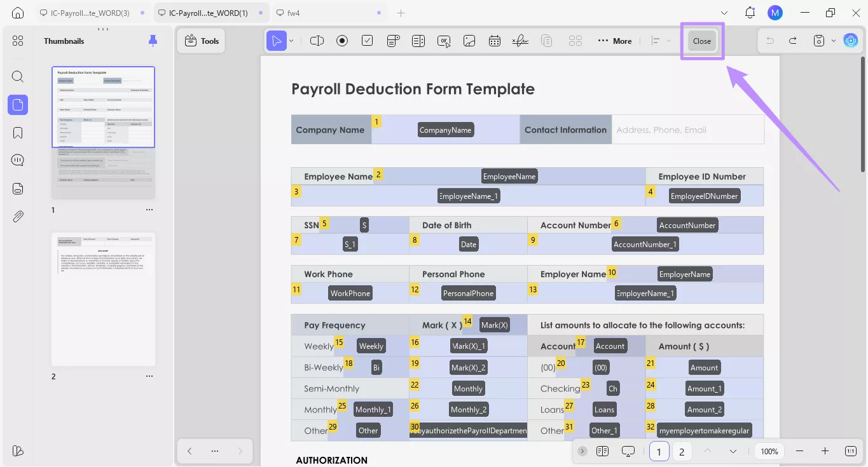Show the thumbnails panel icon in sidebar

tap(18, 105)
